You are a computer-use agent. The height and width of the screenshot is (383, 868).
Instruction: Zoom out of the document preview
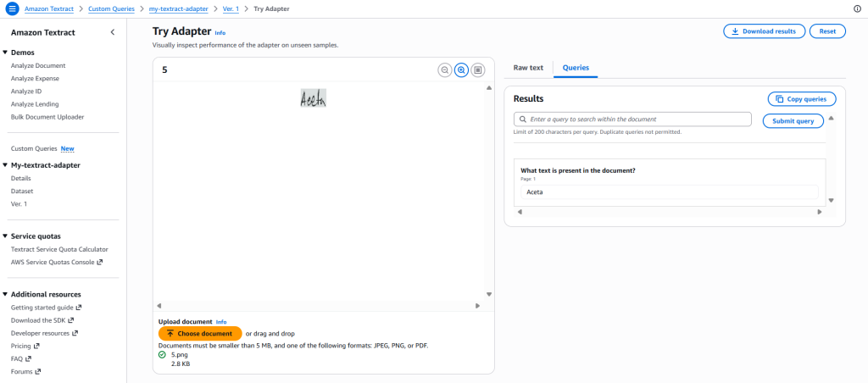[444, 69]
